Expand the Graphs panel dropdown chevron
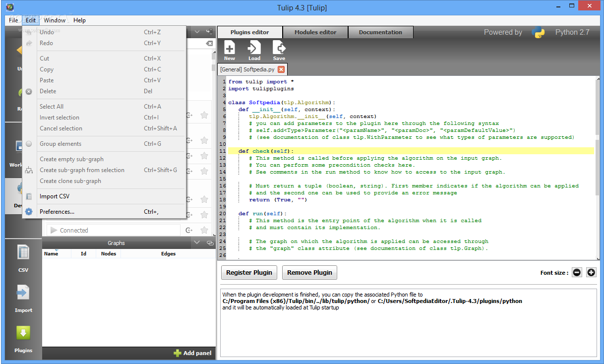 point(197,243)
